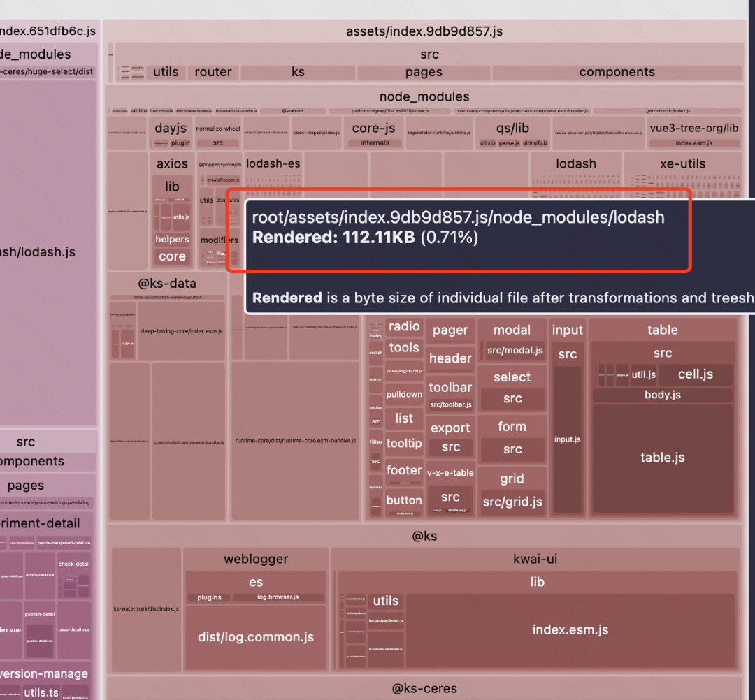Select the export component block
The image size is (755, 700).
(450, 437)
